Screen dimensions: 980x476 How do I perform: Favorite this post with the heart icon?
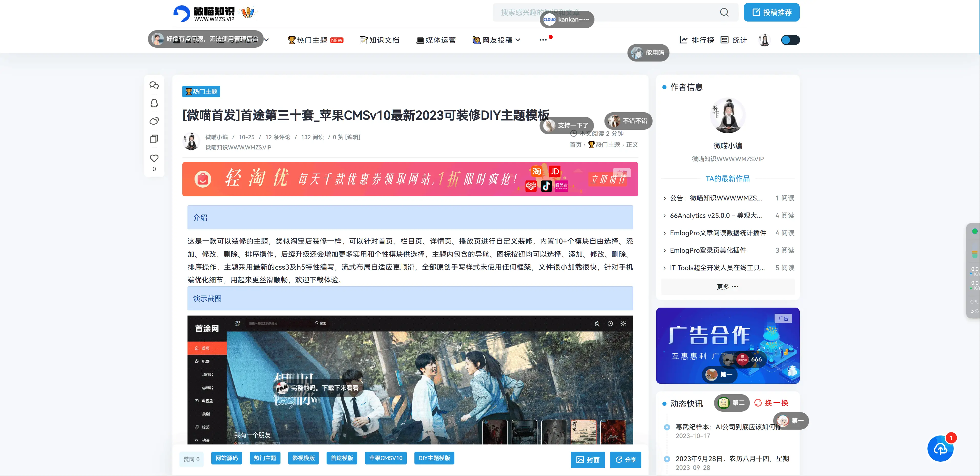tap(154, 158)
